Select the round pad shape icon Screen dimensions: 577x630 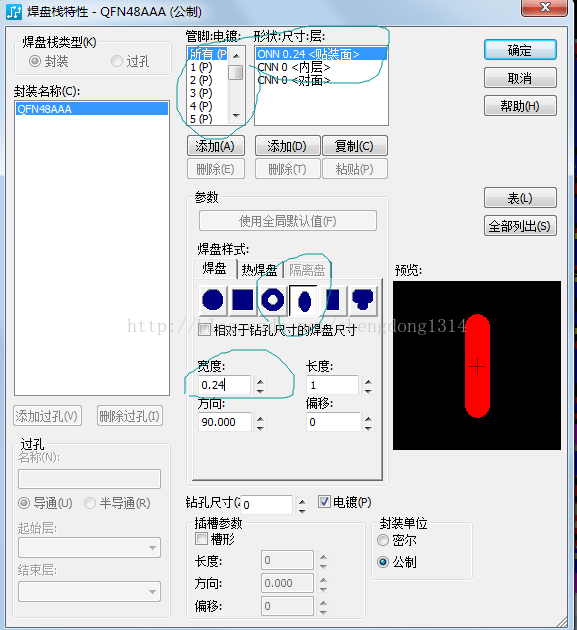click(213, 300)
